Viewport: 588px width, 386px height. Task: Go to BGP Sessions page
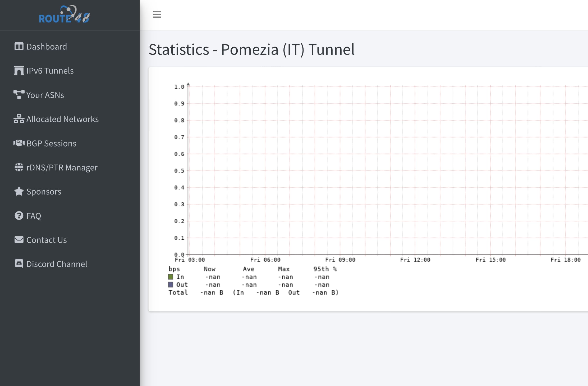[x=51, y=143]
